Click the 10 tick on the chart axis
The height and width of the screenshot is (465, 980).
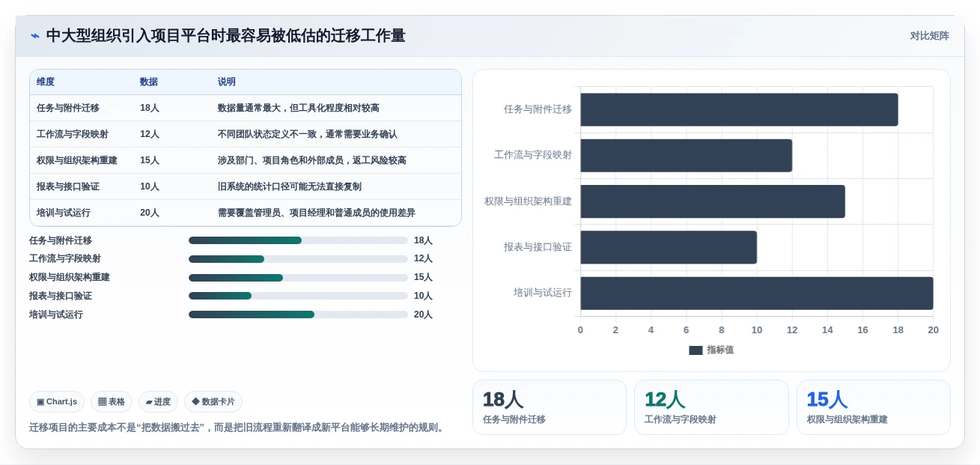click(757, 330)
